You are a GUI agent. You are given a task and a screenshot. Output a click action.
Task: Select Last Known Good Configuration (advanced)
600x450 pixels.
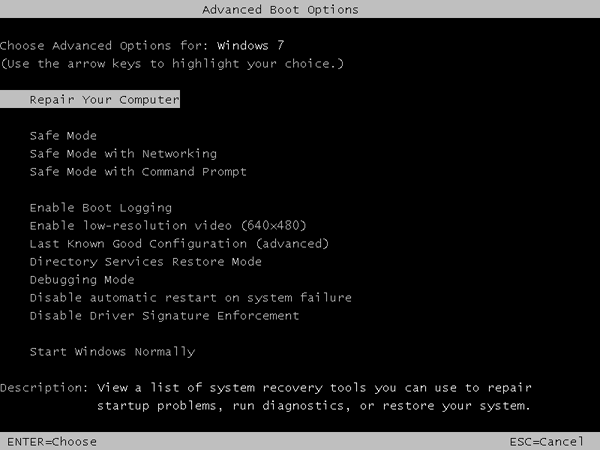tap(179, 244)
